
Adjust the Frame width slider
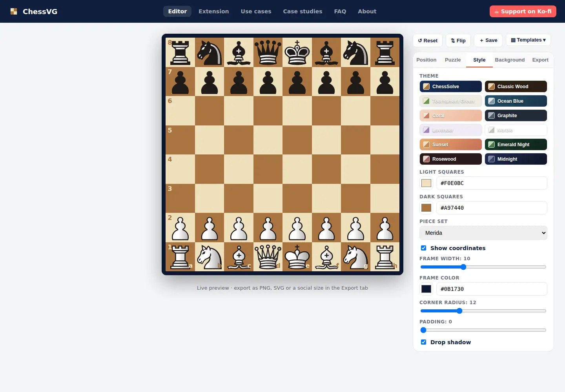click(x=483, y=267)
